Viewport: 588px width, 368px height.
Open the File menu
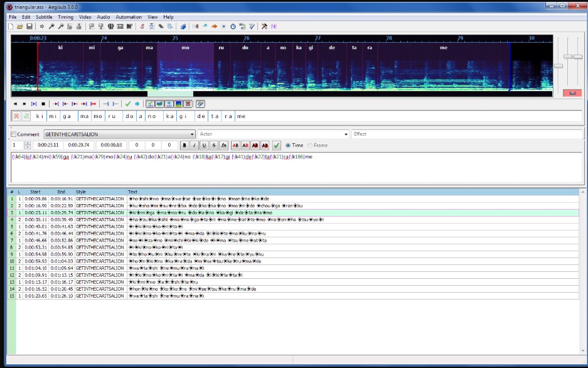click(x=13, y=17)
